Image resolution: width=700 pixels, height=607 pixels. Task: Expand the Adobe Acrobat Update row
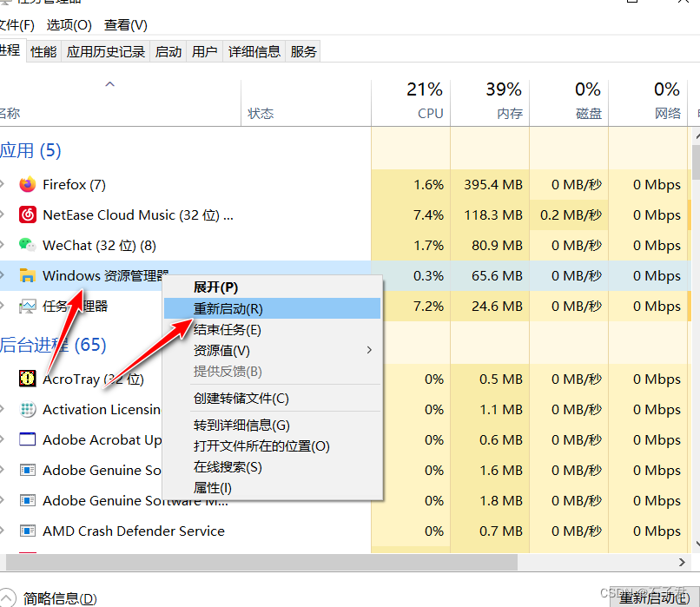3,439
